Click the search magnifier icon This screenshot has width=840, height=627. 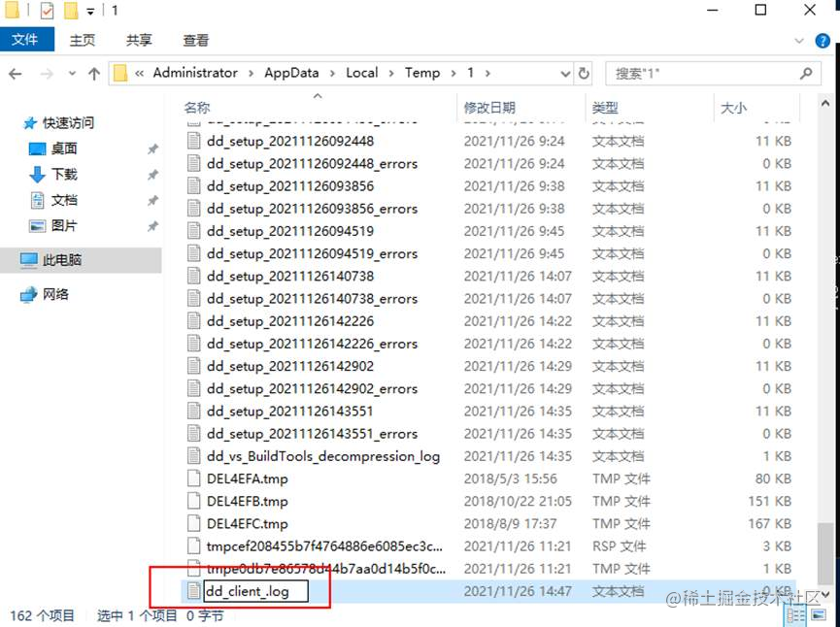(806, 73)
